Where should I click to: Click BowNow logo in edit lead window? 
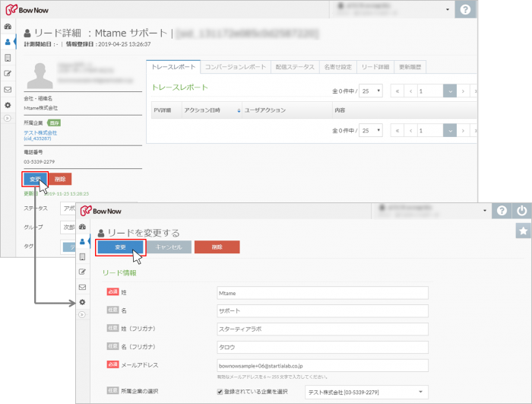(x=101, y=211)
